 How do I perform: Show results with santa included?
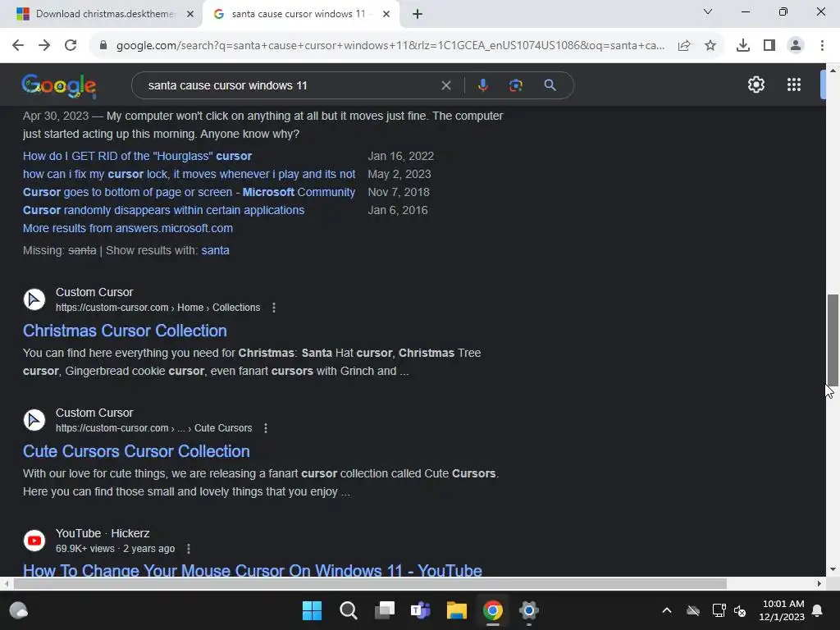click(216, 250)
